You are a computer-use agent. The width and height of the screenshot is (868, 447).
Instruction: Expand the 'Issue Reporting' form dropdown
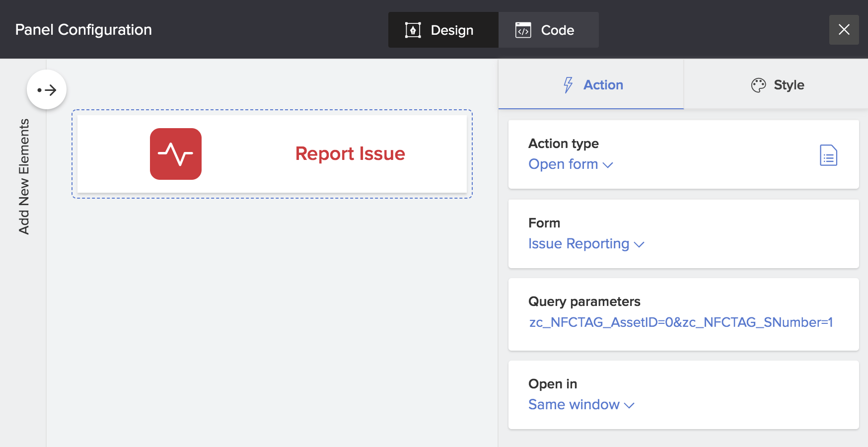(x=586, y=244)
